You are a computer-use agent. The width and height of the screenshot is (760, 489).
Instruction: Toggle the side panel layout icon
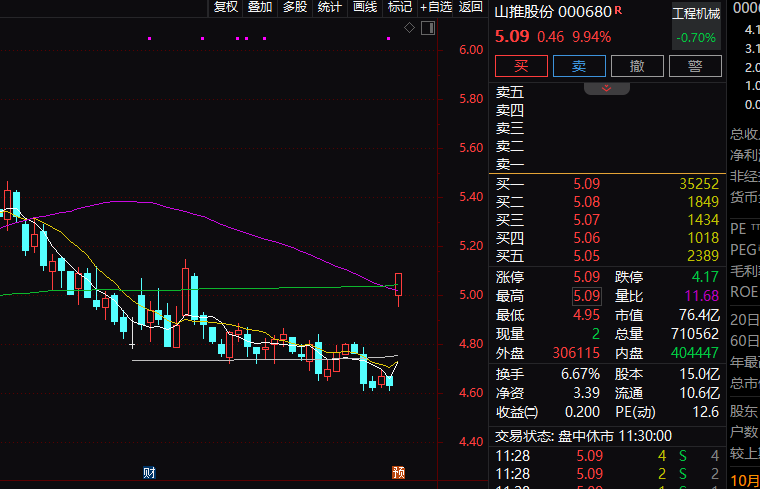click(x=428, y=28)
